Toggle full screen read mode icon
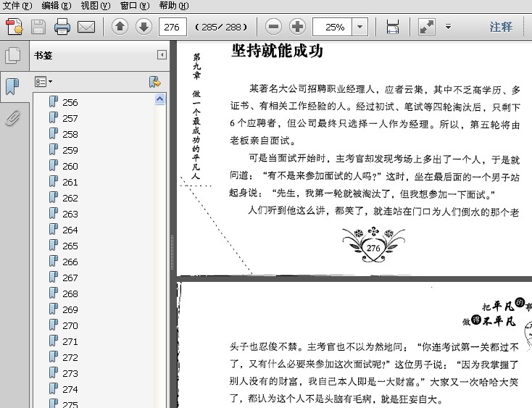532x408 pixels. pos(426,27)
